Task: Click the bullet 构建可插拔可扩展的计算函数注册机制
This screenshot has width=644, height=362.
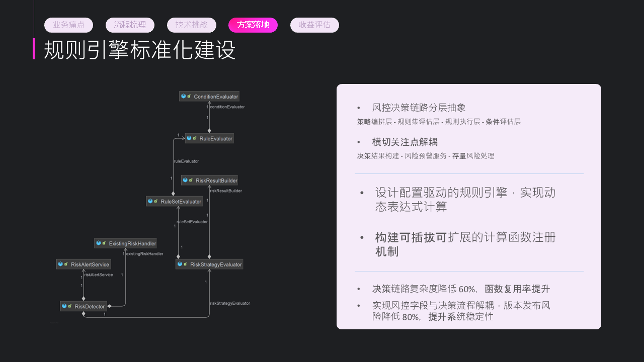Action: coord(465,244)
